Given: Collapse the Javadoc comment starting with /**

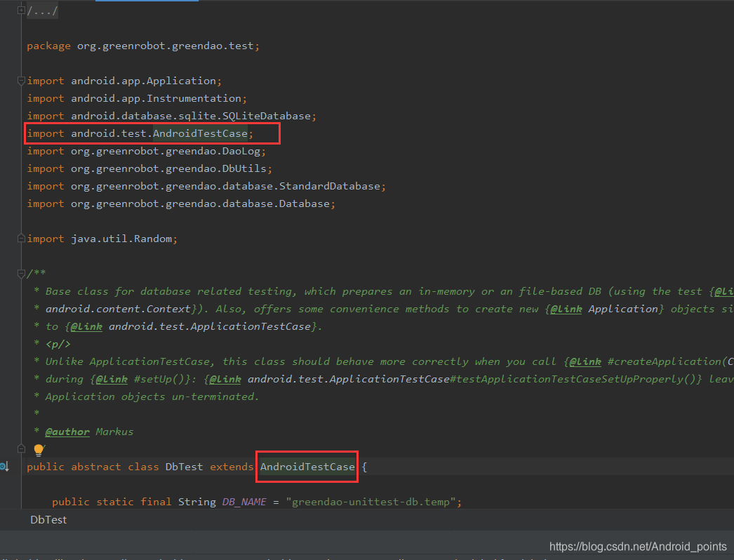Looking at the screenshot, I should click(x=21, y=274).
